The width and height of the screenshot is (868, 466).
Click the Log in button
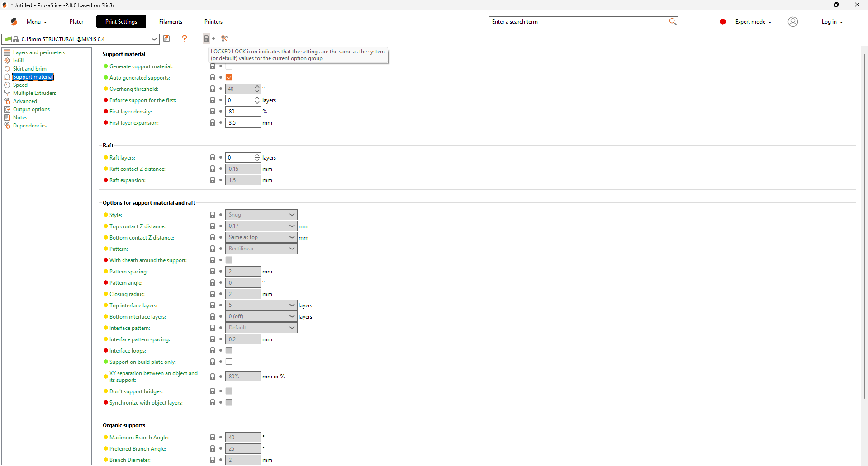click(x=831, y=22)
